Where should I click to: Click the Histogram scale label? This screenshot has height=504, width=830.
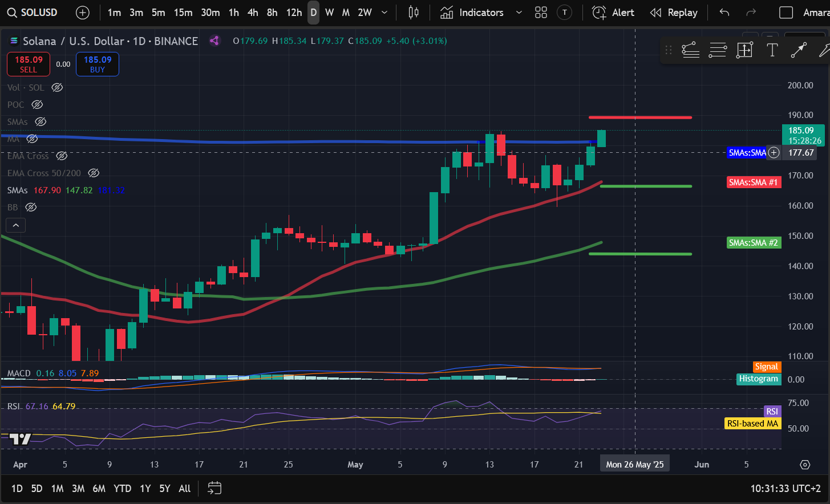tap(758, 379)
